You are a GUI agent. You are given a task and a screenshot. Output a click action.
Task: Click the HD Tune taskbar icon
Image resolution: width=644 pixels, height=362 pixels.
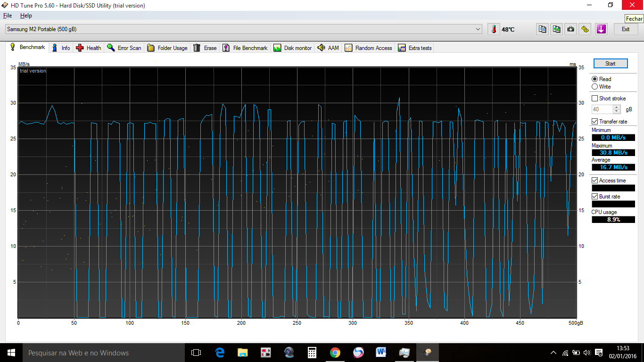(428, 353)
